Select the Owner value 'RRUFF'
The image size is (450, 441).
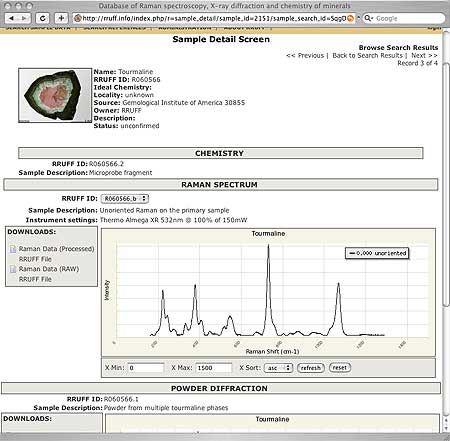[131, 110]
